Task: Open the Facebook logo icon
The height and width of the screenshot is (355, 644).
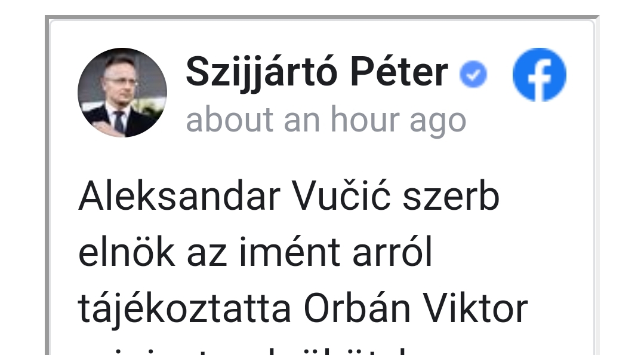Action: 540,75
